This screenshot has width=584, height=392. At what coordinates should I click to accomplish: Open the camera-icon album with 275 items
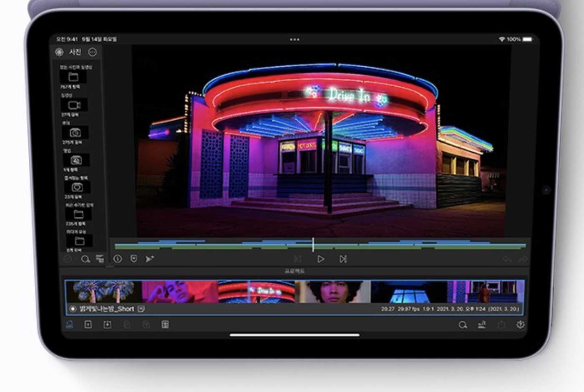click(76, 133)
